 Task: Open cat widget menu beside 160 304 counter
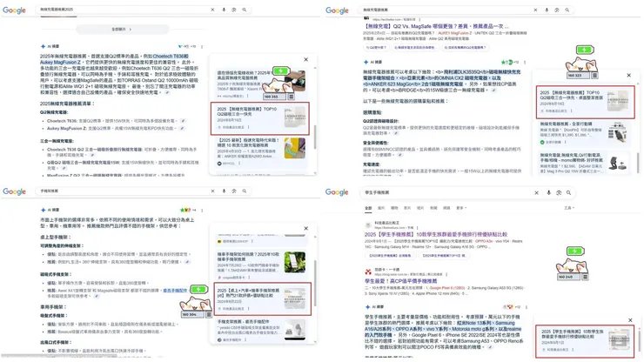209,314
